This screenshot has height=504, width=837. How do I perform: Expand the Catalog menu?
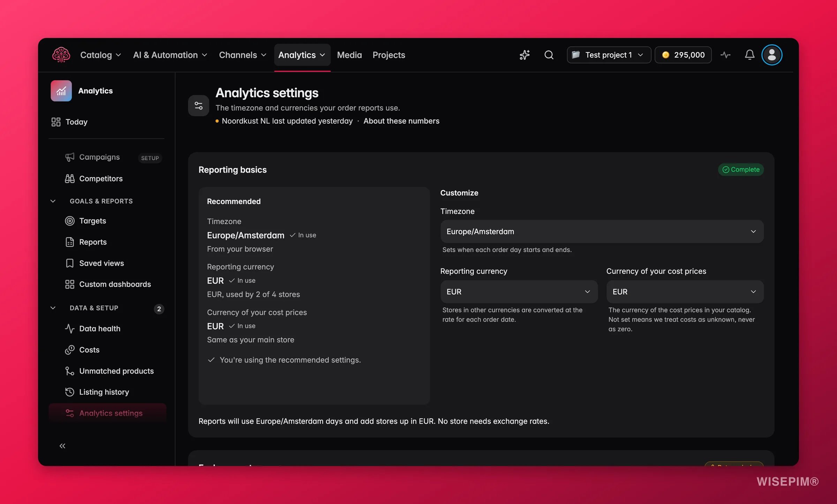coord(100,55)
